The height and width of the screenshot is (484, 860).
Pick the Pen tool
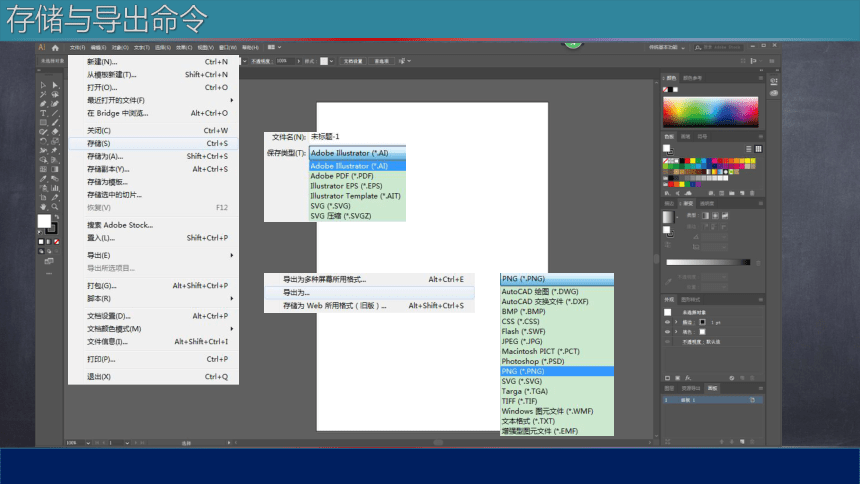[43, 104]
